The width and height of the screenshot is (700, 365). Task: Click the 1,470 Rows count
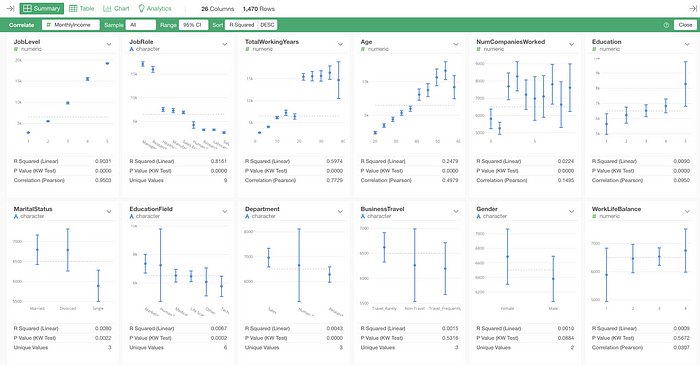click(x=259, y=9)
